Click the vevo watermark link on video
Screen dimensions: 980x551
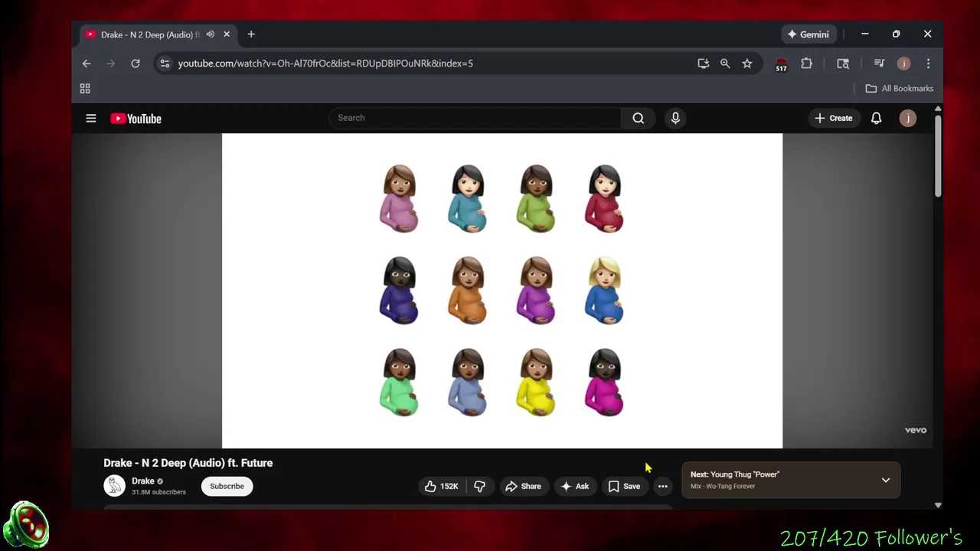point(916,430)
